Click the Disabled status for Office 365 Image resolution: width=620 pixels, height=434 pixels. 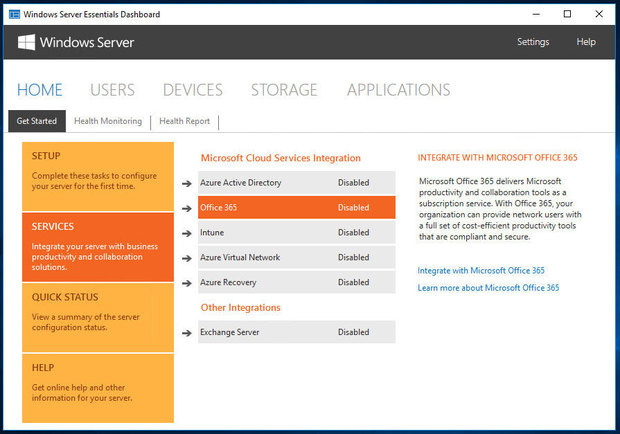pos(353,208)
